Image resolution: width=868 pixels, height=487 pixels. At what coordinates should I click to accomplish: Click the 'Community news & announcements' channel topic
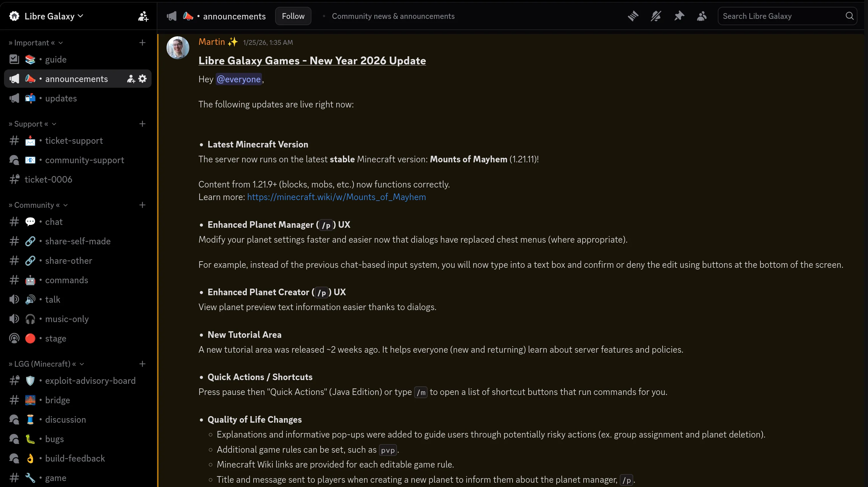click(393, 16)
